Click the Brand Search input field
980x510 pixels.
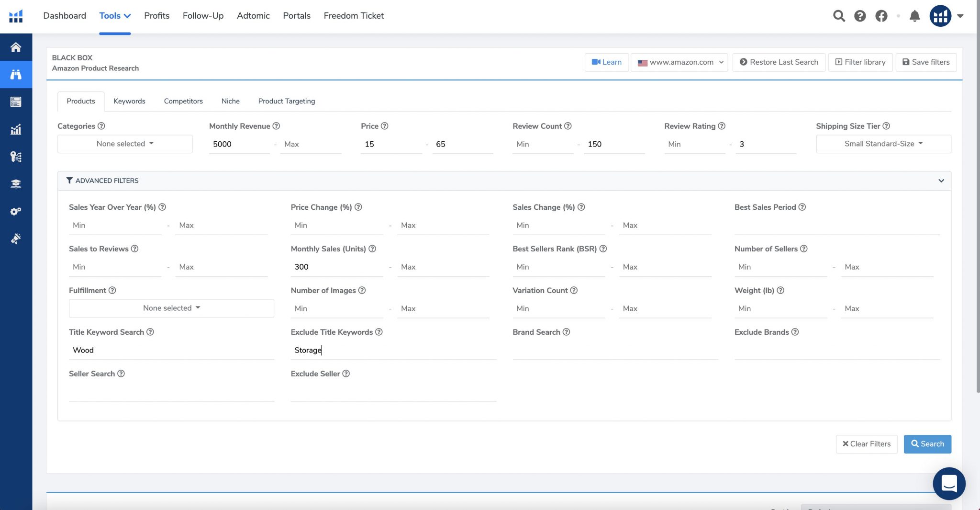tap(615, 351)
